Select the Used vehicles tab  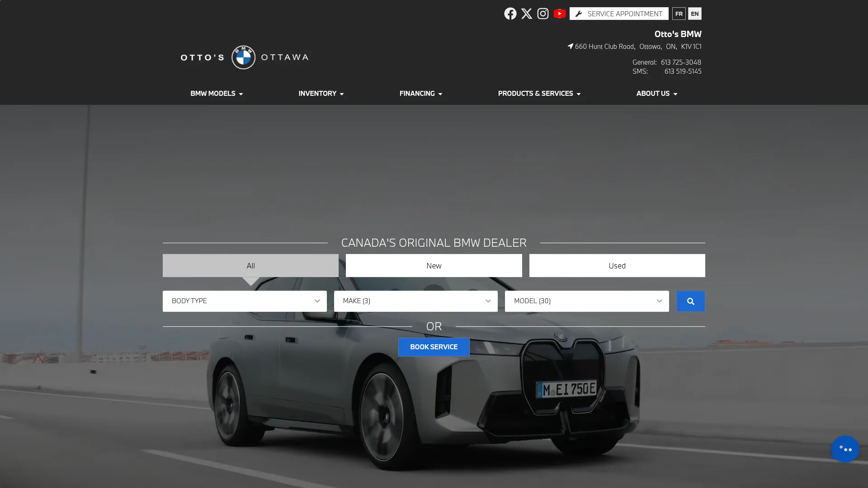[617, 266]
